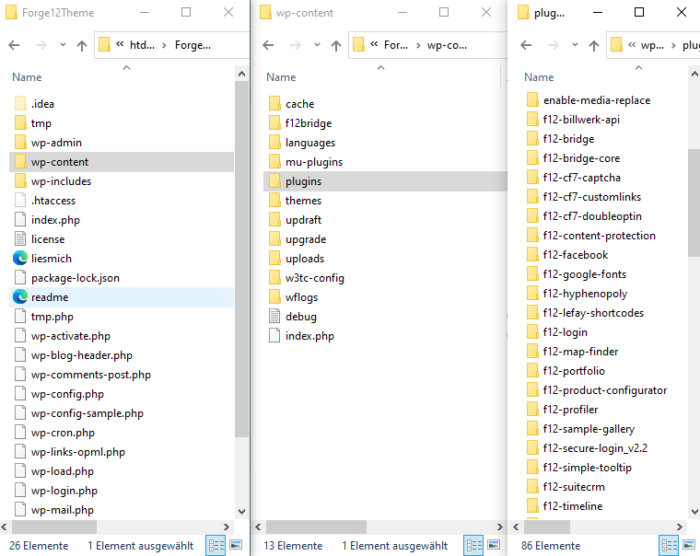Click 'htd...' breadcrumb in Forge12Theme address bar

tap(142, 45)
